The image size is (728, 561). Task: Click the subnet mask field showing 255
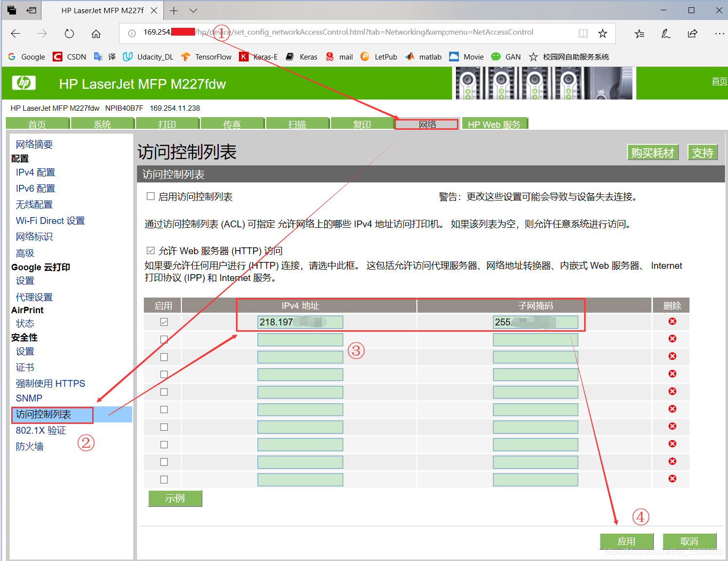click(535, 322)
